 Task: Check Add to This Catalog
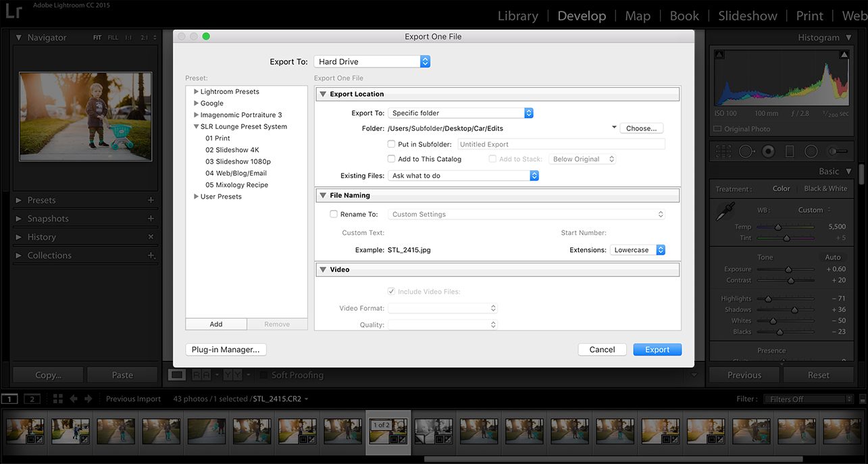[x=390, y=159]
